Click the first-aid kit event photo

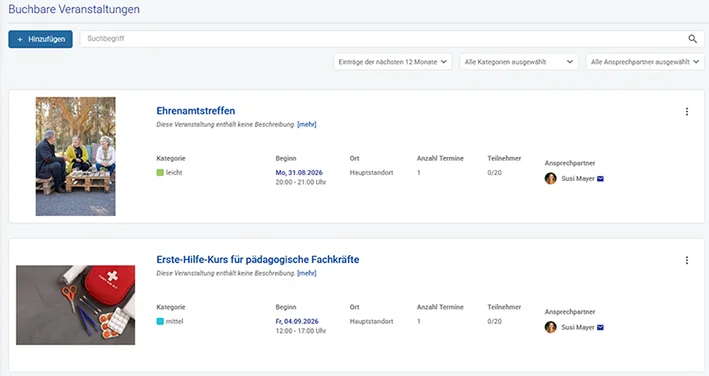pyautogui.click(x=76, y=305)
